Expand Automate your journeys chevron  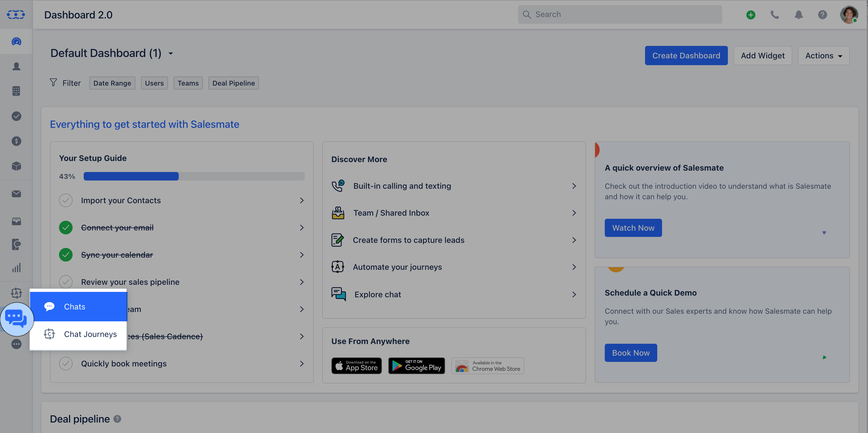[x=574, y=267]
